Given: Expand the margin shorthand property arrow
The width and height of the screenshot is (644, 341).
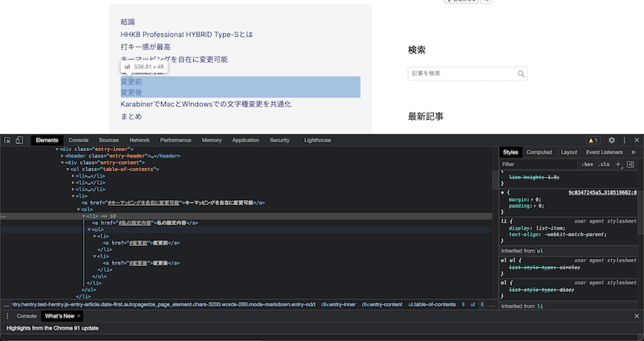Looking at the screenshot, I should [533, 199].
